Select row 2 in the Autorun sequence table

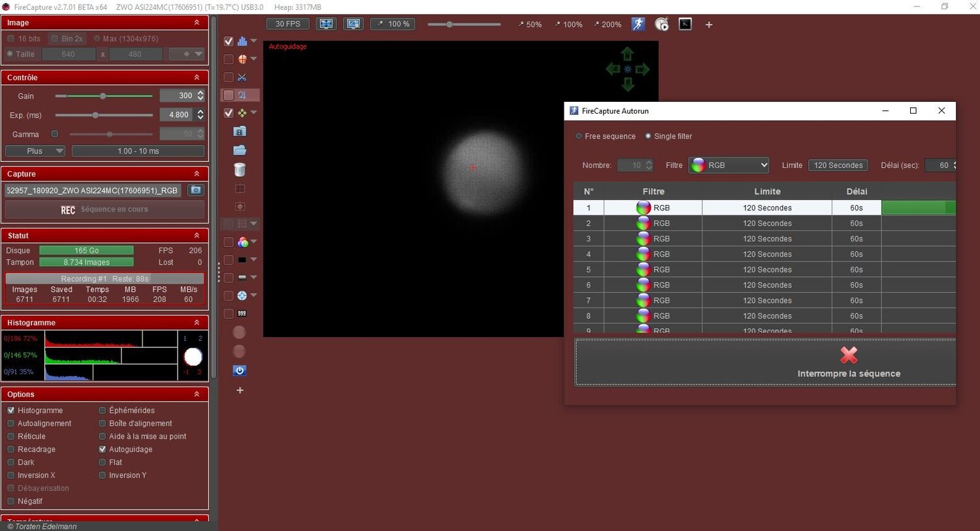[x=764, y=223]
